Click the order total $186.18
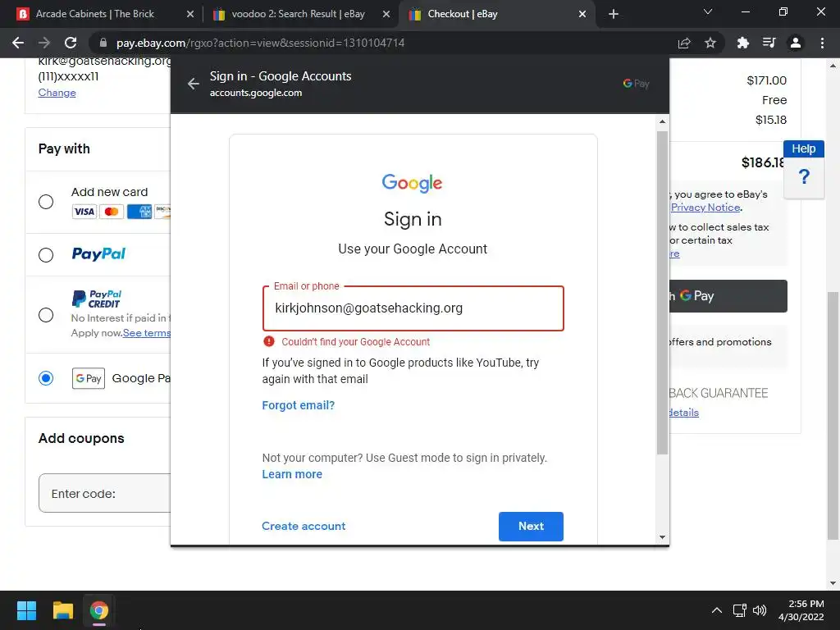The width and height of the screenshot is (840, 630). coord(764,163)
